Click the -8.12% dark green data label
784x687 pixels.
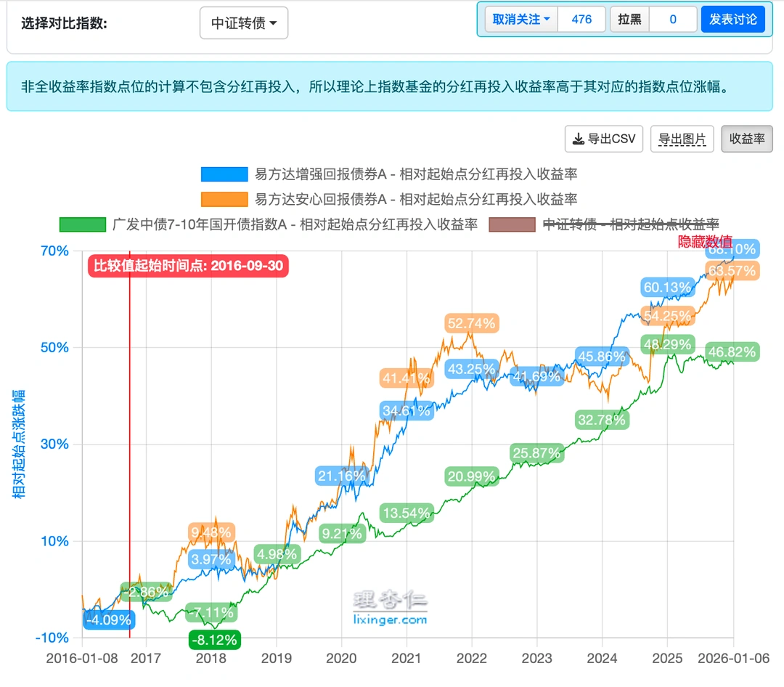[x=215, y=640]
